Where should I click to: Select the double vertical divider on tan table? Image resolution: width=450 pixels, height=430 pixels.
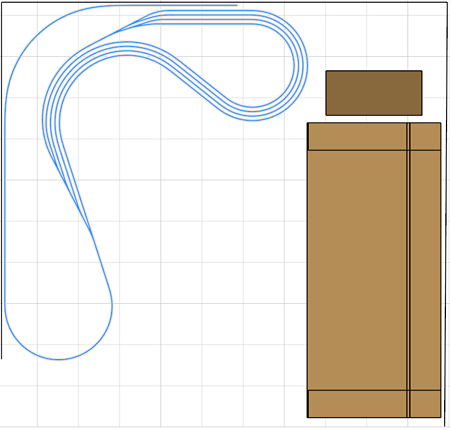click(408, 270)
